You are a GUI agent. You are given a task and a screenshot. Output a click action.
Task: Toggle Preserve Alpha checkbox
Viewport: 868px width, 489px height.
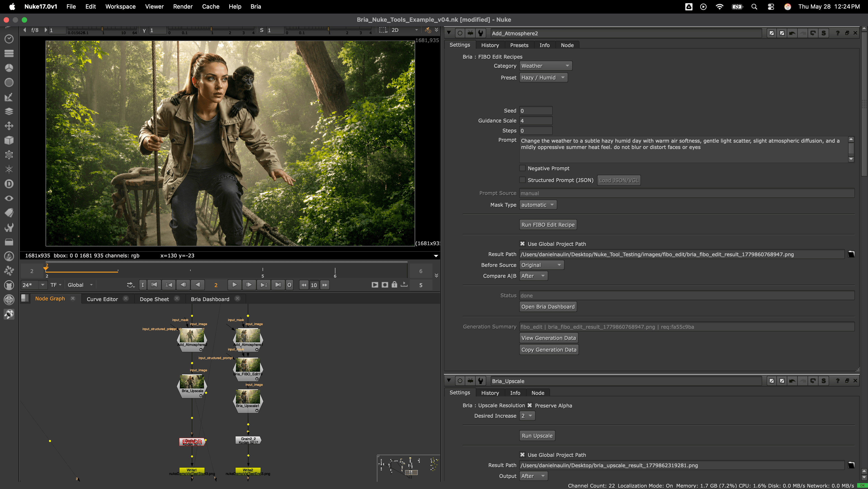(530, 405)
